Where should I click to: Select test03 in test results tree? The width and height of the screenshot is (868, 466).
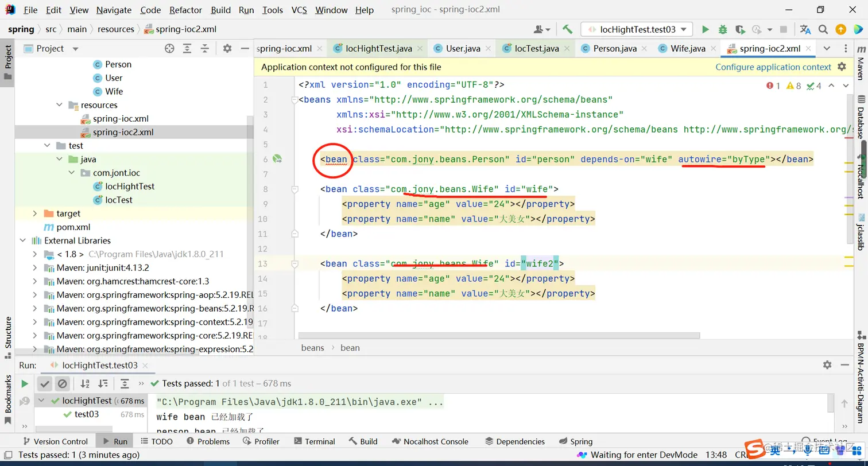click(x=87, y=414)
